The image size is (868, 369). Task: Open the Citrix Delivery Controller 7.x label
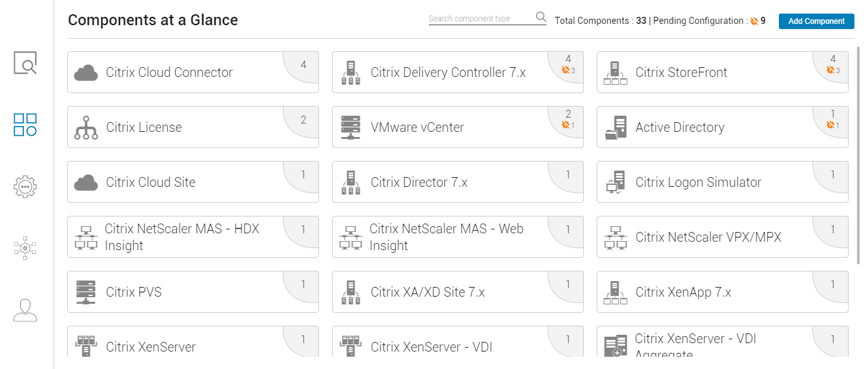click(x=448, y=72)
